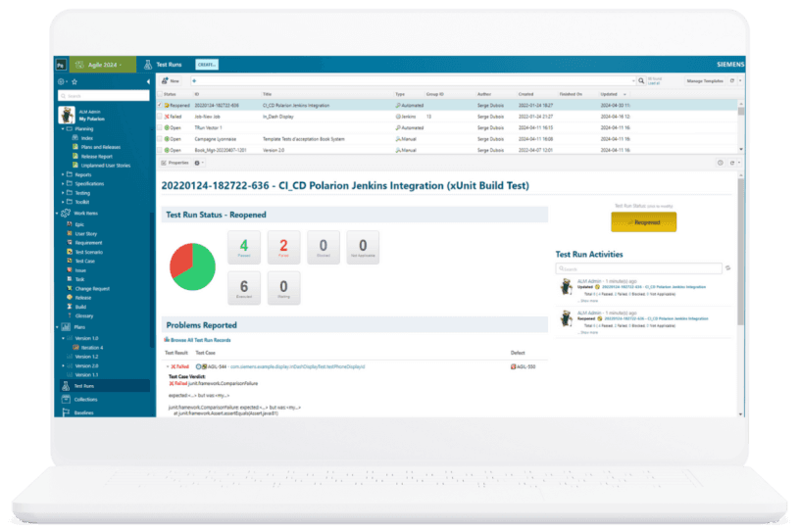The image size is (799, 532).
Task: Open Build work items
Action: pyautogui.click(x=76, y=307)
